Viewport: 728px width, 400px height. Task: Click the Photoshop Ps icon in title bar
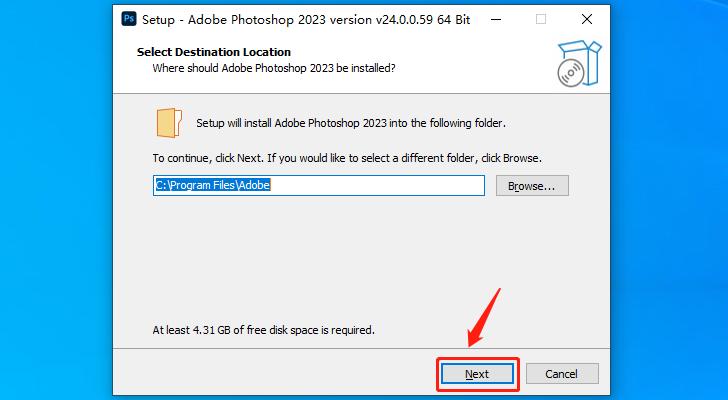coord(129,18)
